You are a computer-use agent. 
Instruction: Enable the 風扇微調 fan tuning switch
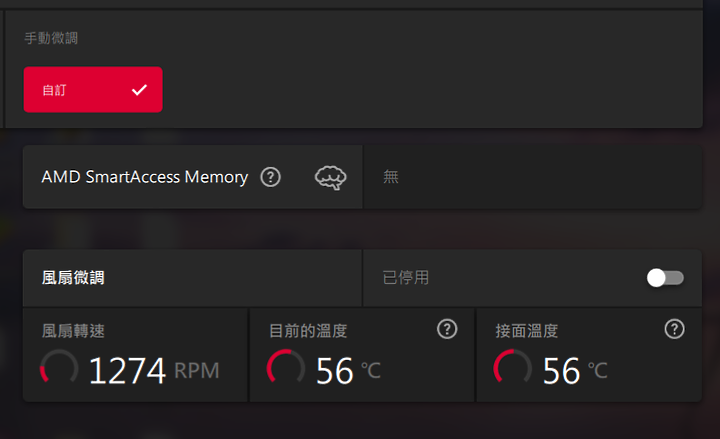(665, 278)
